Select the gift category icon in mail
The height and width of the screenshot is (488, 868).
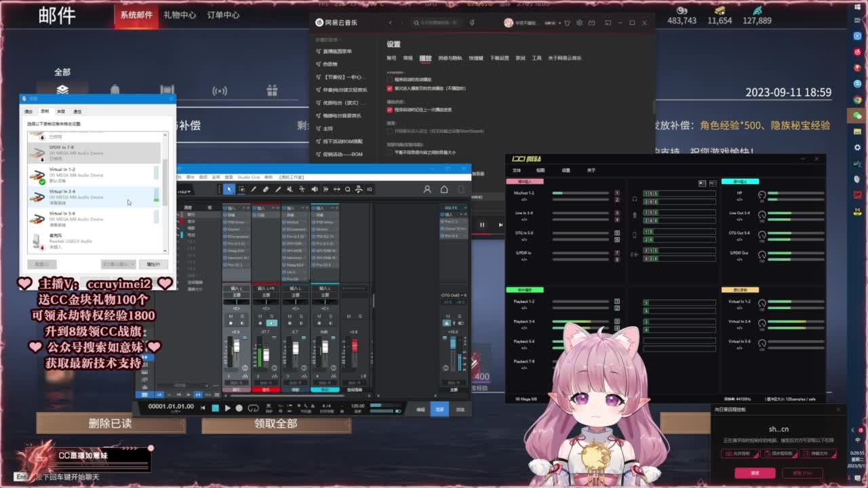[x=272, y=90]
